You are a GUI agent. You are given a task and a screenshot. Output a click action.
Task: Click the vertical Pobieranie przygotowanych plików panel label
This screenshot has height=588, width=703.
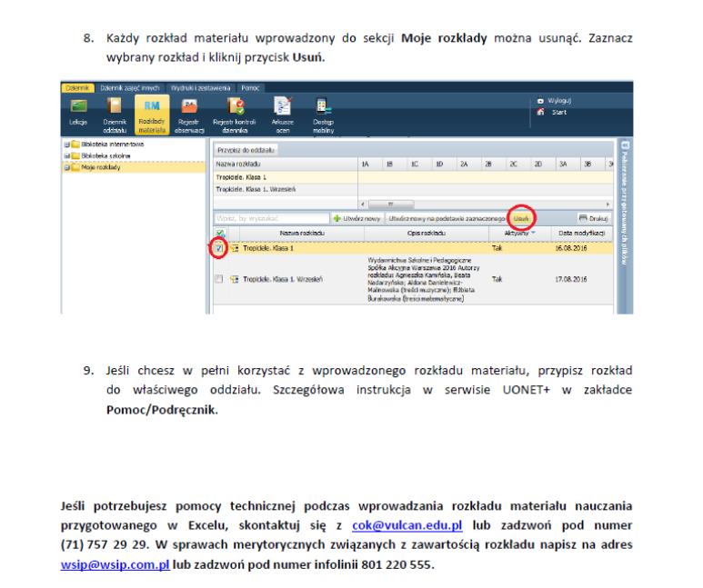coord(624,207)
